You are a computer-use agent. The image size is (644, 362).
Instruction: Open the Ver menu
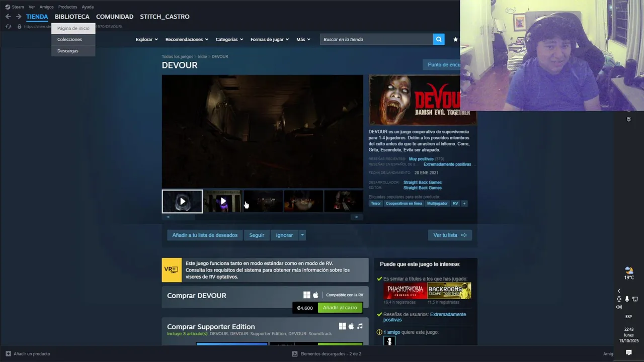pos(32,7)
